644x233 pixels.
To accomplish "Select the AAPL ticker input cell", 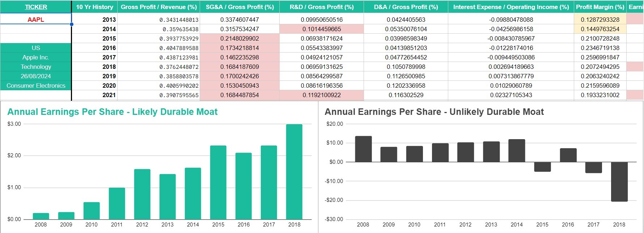I will click(x=36, y=20).
